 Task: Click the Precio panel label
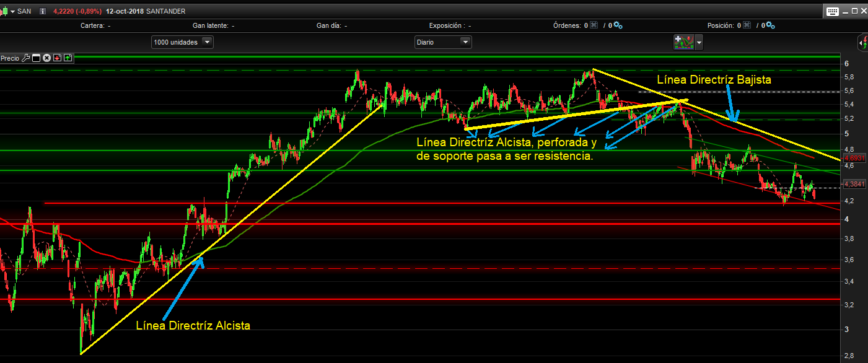[x=10, y=58]
